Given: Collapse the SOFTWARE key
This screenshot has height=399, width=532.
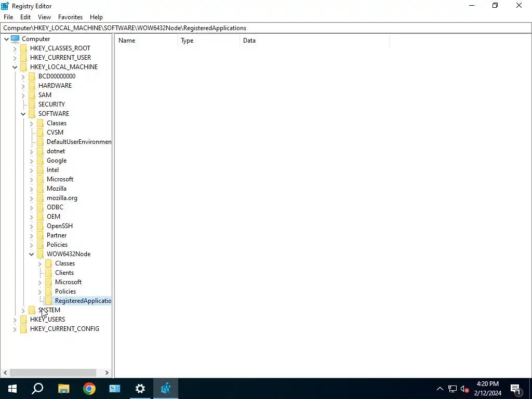Looking at the screenshot, I should [23, 114].
